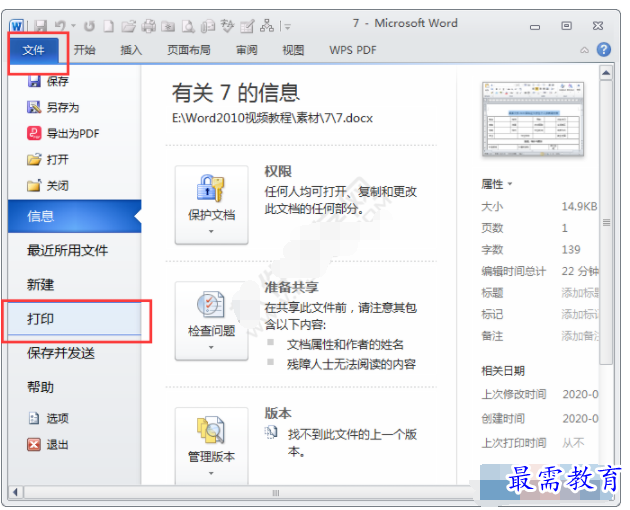Click the Print Preview magnifier icon
630x510 pixels.
[188, 27]
